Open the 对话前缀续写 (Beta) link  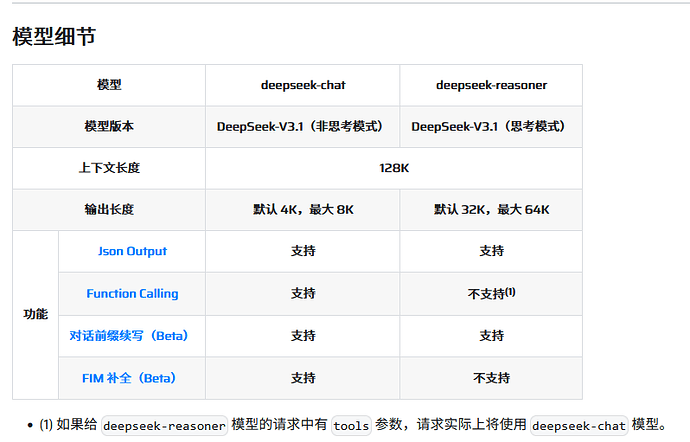click(128, 335)
